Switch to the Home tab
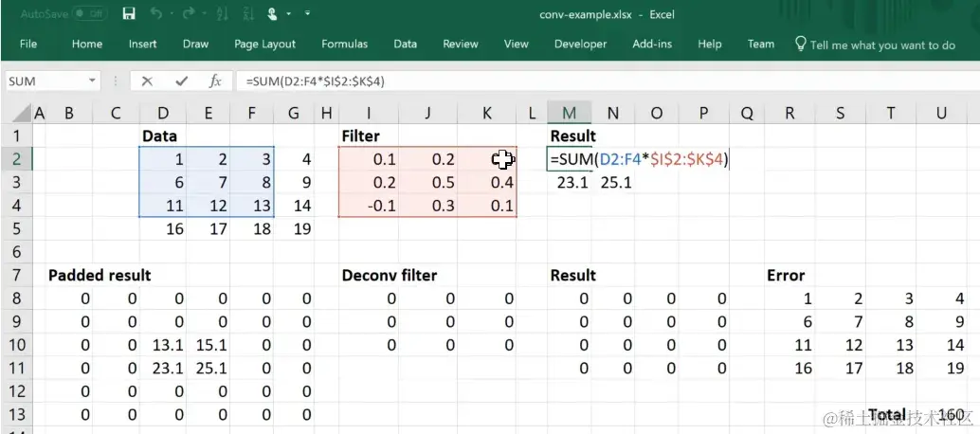 tap(87, 44)
